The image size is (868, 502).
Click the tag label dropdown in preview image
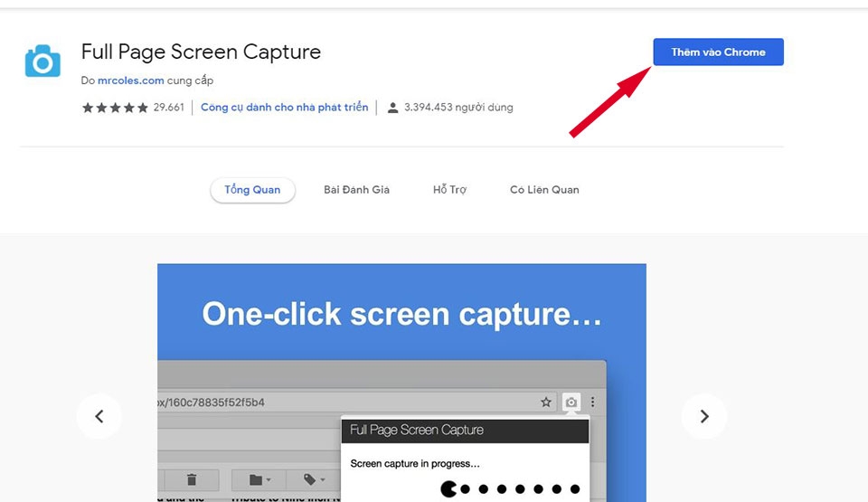tap(314, 479)
